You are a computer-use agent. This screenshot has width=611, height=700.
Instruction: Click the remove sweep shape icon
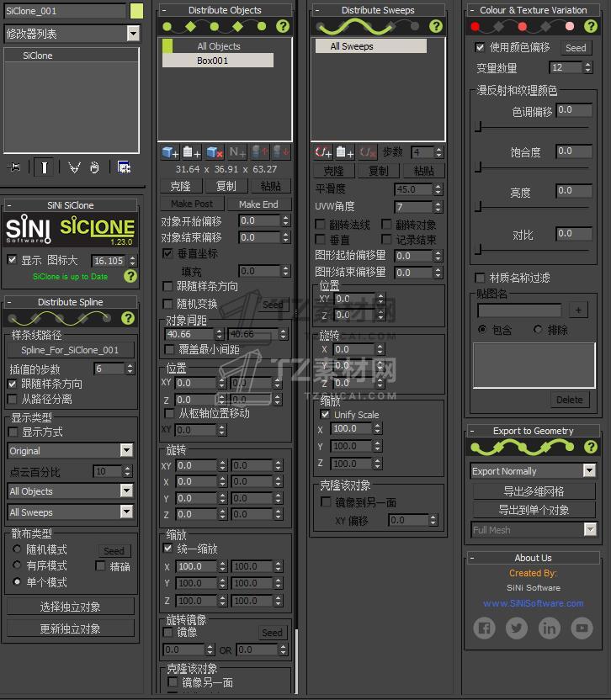pyautogui.click(x=368, y=152)
